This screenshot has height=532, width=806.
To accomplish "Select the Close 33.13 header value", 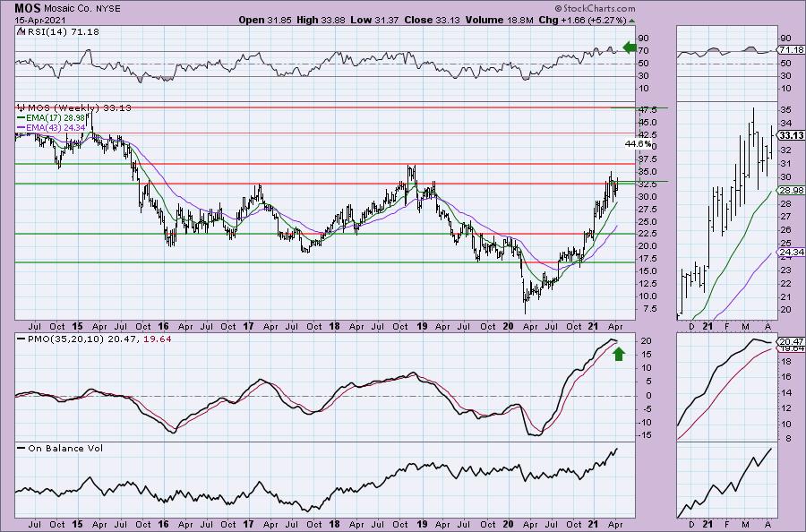I will (433, 20).
